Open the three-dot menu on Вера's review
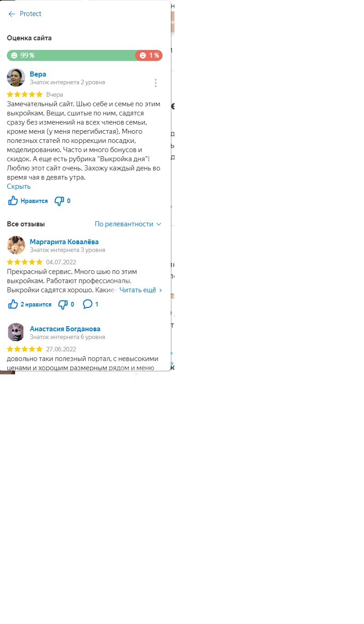The image size is (364, 624). [x=156, y=83]
